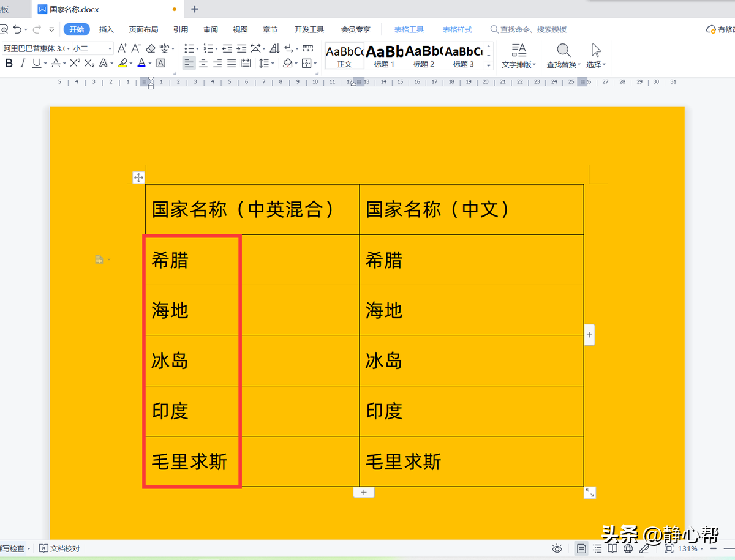735x560 pixels.
Task: Click the shading paint bucket icon
Action: click(287, 63)
